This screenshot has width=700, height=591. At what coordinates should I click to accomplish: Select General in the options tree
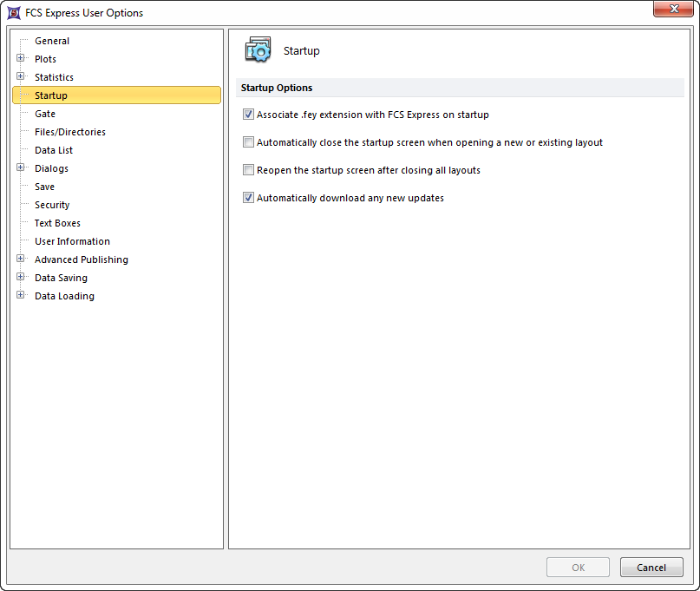pyautogui.click(x=52, y=41)
